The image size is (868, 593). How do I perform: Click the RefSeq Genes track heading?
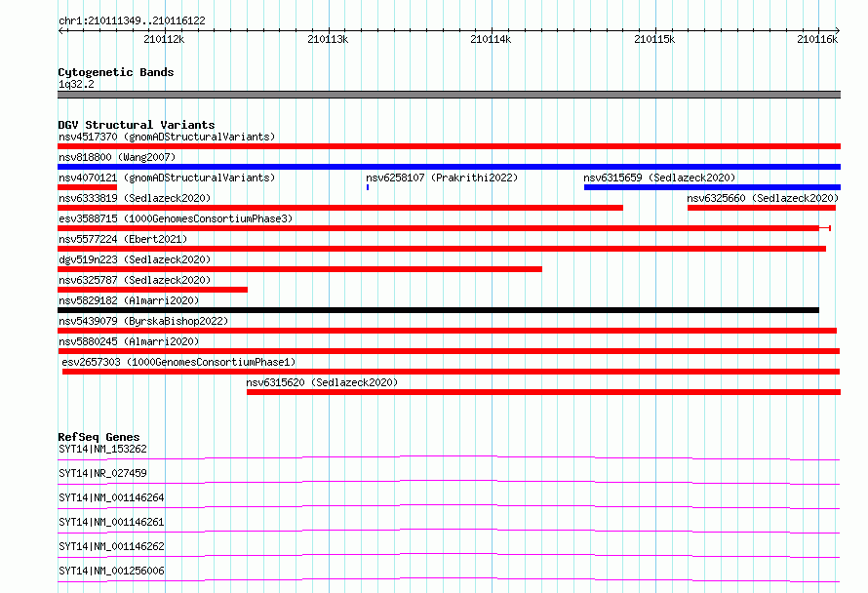99,437
